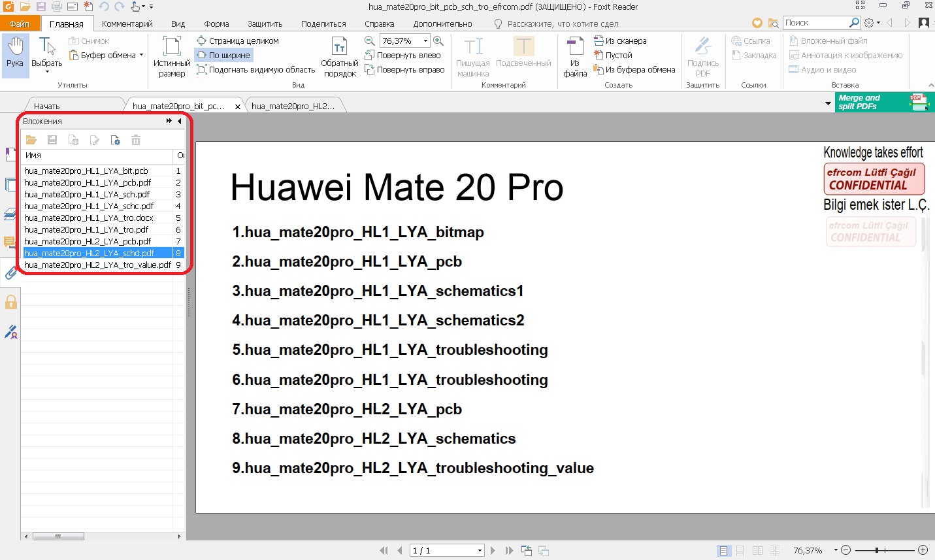The height and width of the screenshot is (560, 935).
Task: Open the Комментарий ribbon tab
Action: point(127,24)
